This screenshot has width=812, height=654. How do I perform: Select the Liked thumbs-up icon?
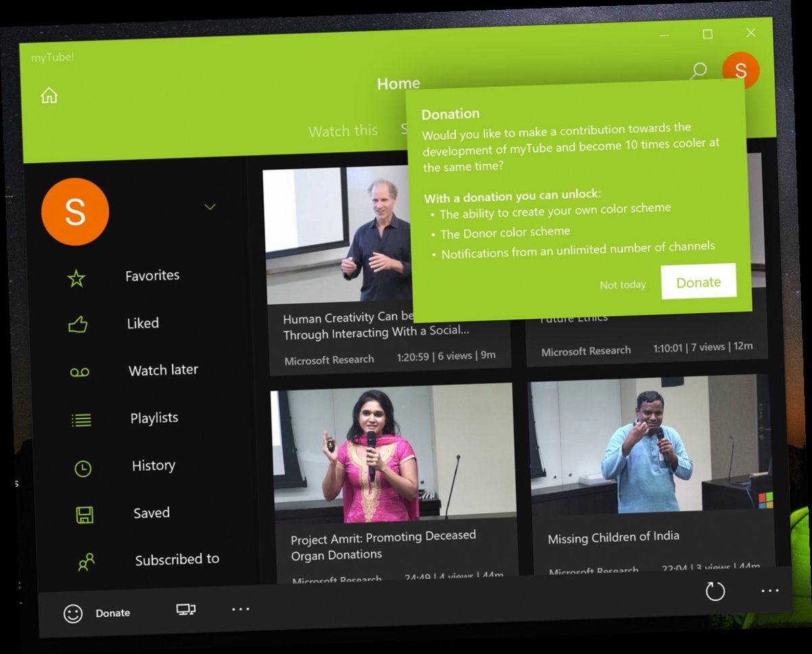[x=76, y=323]
